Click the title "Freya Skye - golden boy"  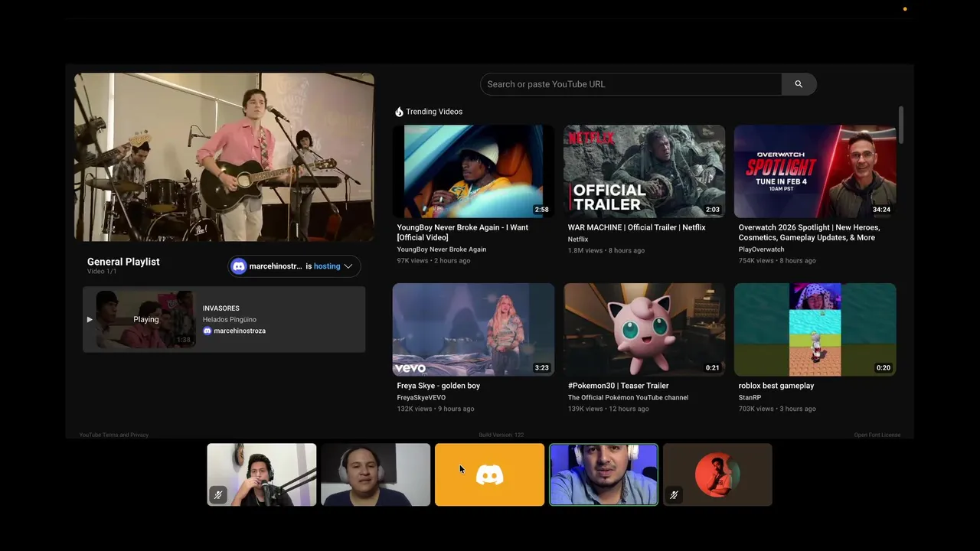click(439, 386)
